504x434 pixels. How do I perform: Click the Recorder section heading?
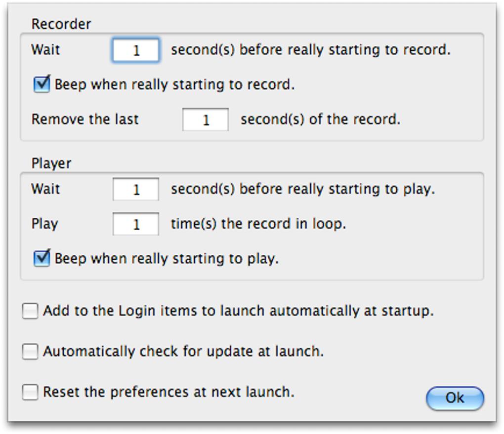[61, 24]
